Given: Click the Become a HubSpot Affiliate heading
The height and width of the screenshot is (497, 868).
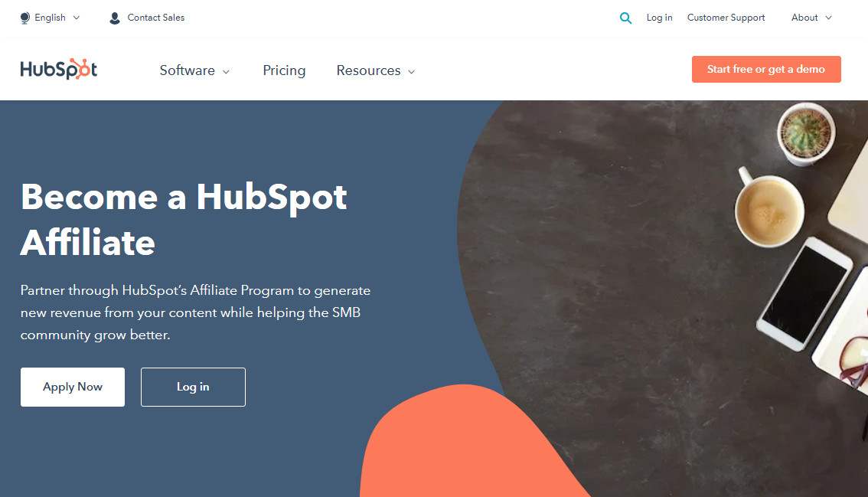Looking at the screenshot, I should [x=184, y=220].
